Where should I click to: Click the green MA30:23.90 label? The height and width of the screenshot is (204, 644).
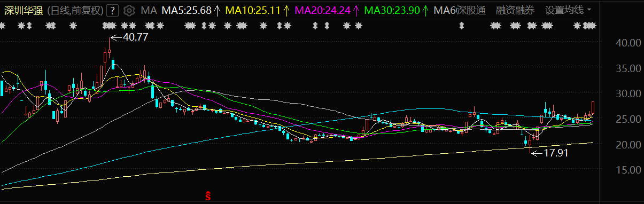click(392, 10)
